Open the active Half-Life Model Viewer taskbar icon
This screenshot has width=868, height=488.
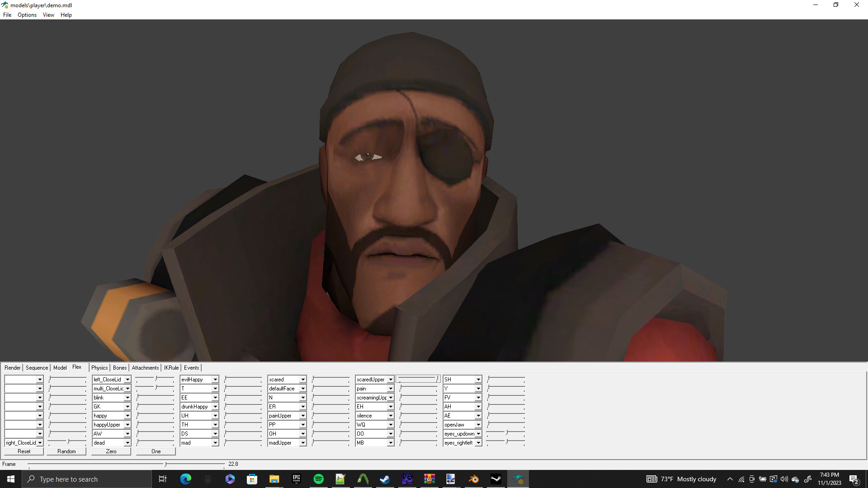tap(519, 479)
